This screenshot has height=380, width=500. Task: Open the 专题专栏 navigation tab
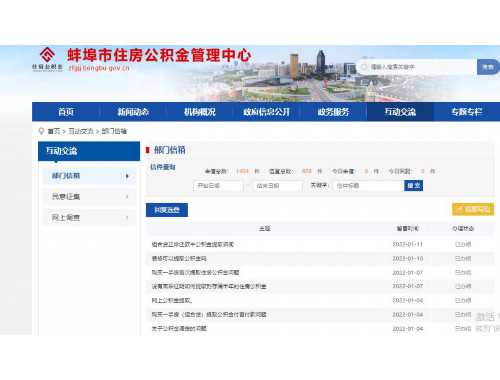(467, 112)
